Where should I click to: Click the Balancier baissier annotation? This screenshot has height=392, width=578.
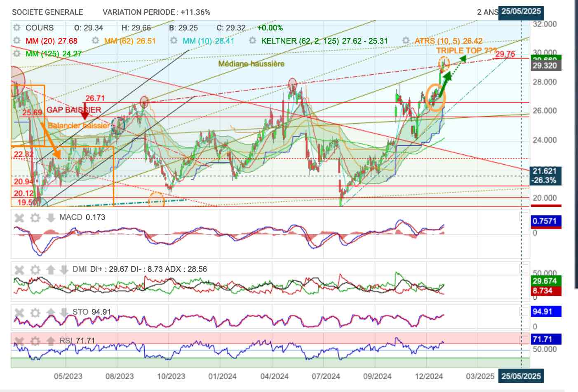point(79,126)
